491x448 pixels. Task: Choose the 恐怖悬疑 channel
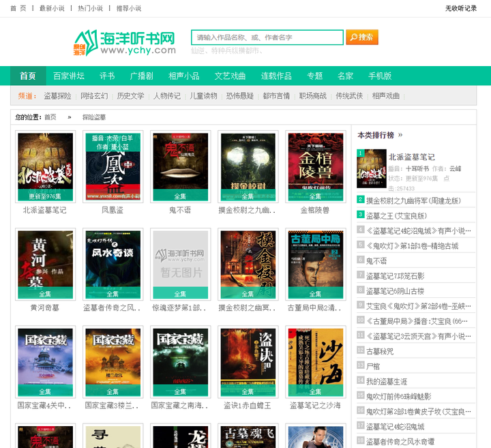(x=240, y=95)
